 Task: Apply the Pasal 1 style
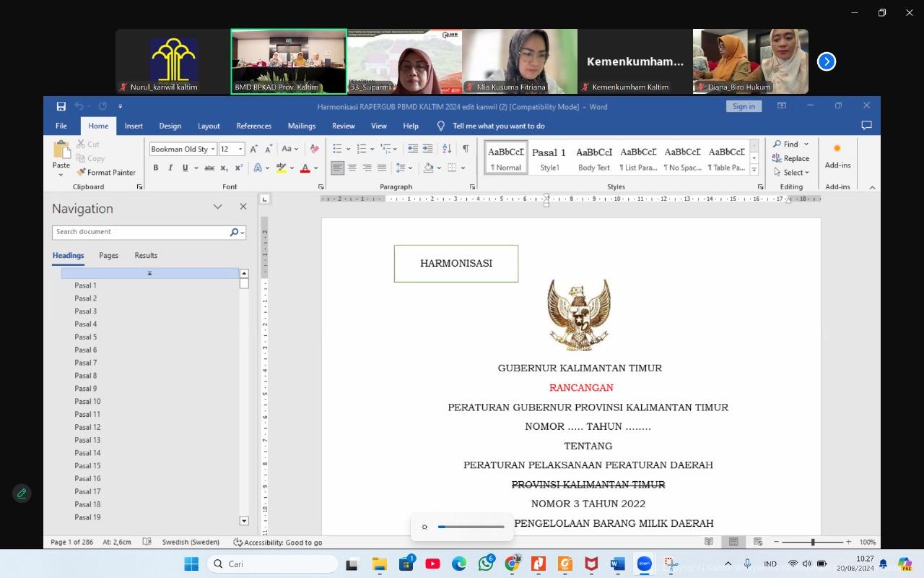pyautogui.click(x=549, y=158)
